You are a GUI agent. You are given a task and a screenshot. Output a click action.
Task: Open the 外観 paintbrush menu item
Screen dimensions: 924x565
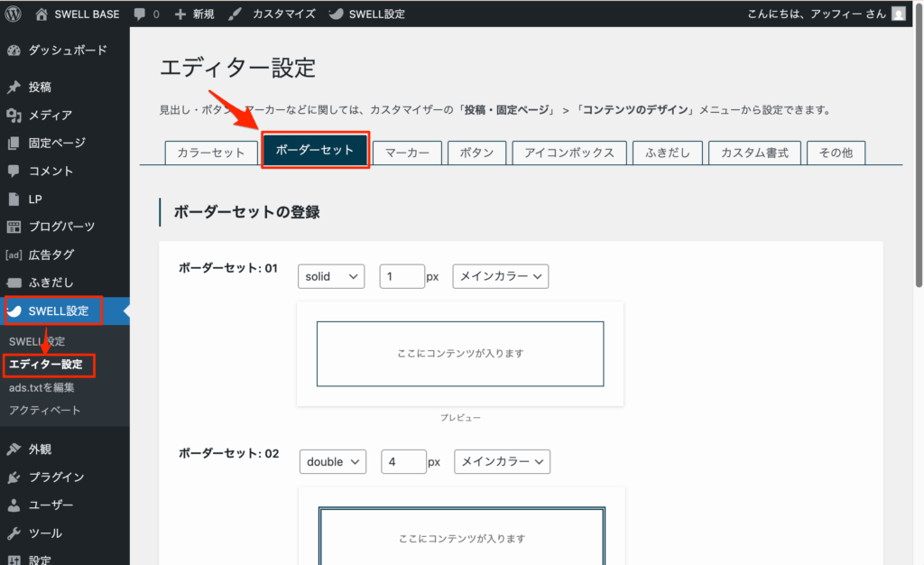tap(40, 449)
